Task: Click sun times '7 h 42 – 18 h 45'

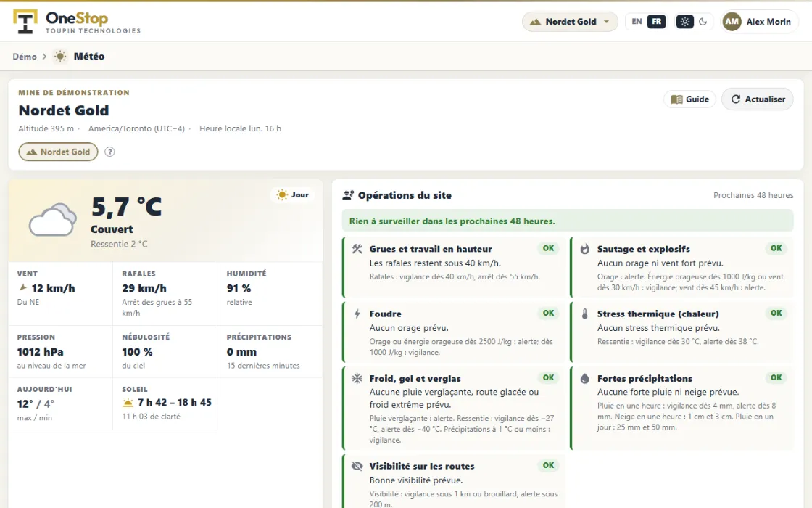Action: coord(175,402)
